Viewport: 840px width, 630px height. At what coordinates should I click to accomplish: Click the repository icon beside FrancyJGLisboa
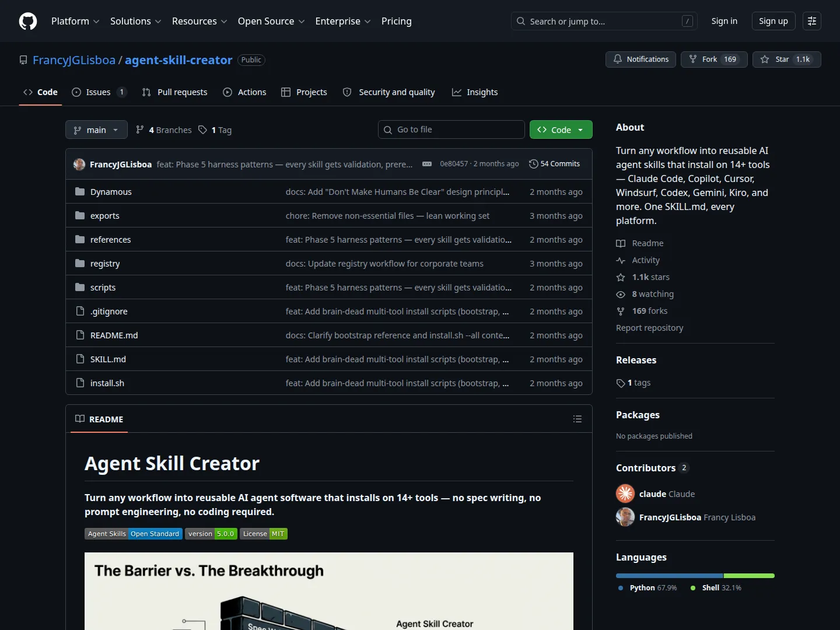[x=23, y=60]
